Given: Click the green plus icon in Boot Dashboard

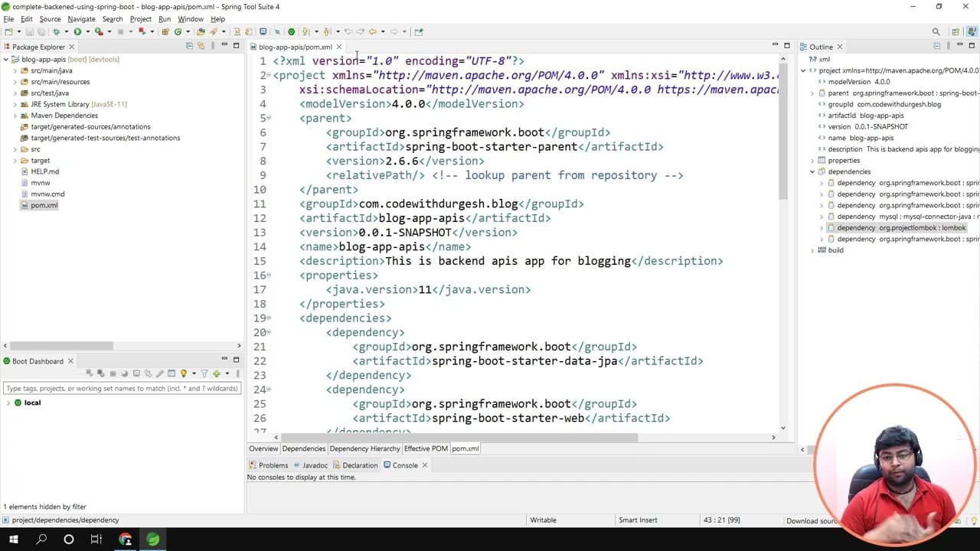Looking at the screenshot, I should (x=217, y=373).
